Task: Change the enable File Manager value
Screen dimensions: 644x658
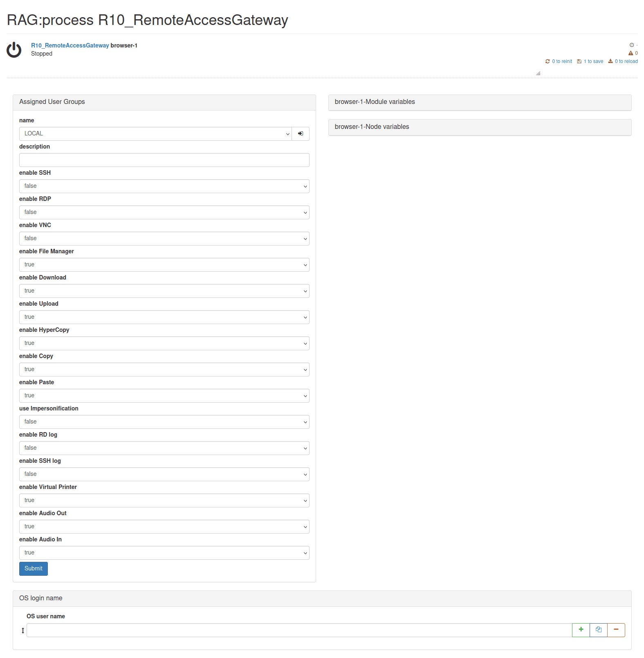Action: coord(164,265)
